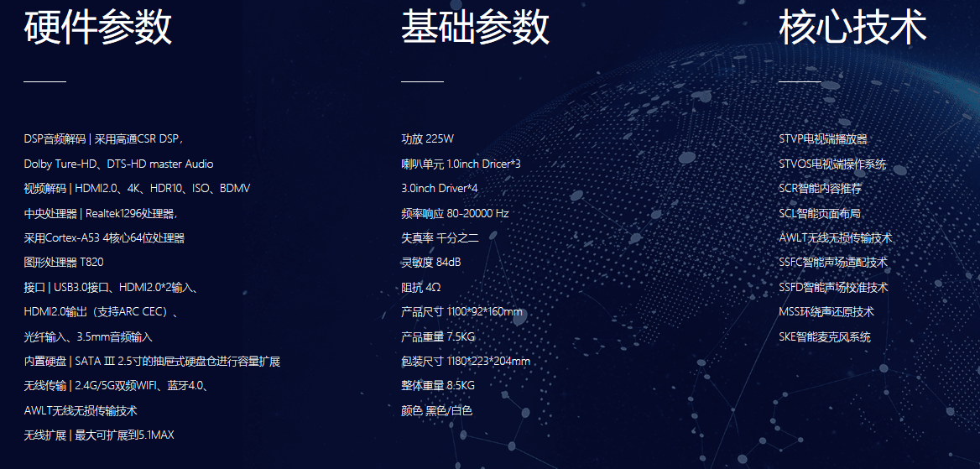Click the SSFD智能声场校准技术 line
980x469 pixels.
point(833,287)
